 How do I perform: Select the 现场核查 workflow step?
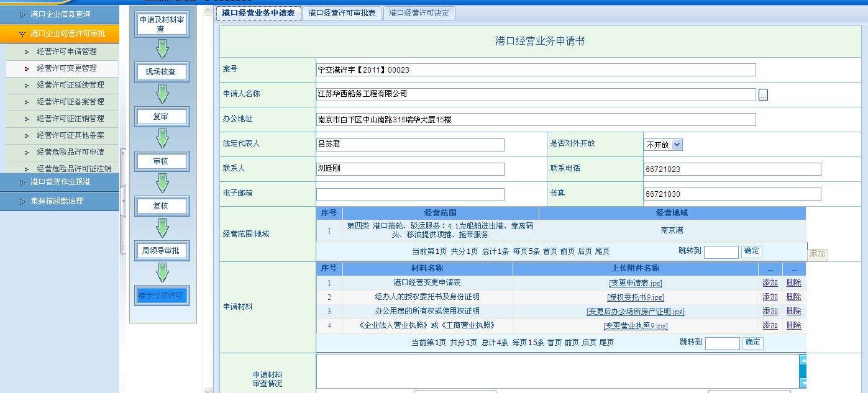pos(162,71)
